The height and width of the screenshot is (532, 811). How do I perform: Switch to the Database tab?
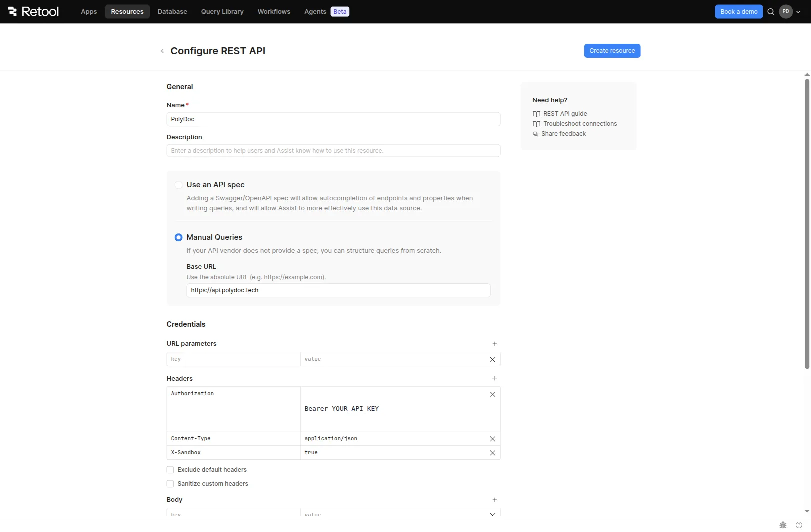172,12
